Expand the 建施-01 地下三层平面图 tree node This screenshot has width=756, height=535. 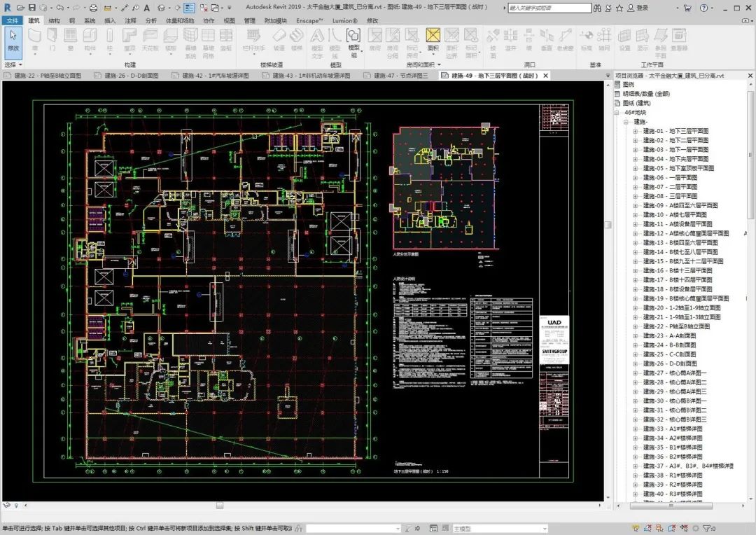click(x=635, y=131)
